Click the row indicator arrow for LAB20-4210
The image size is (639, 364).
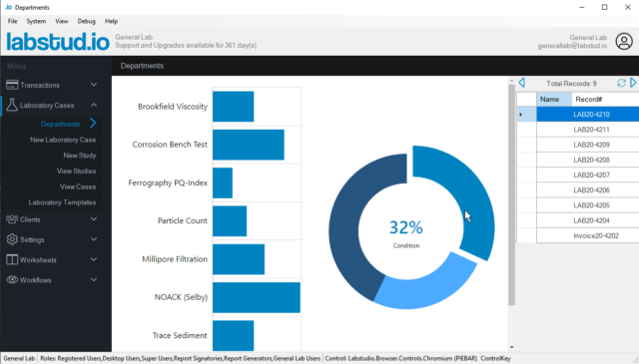pyautogui.click(x=521, y=115)
